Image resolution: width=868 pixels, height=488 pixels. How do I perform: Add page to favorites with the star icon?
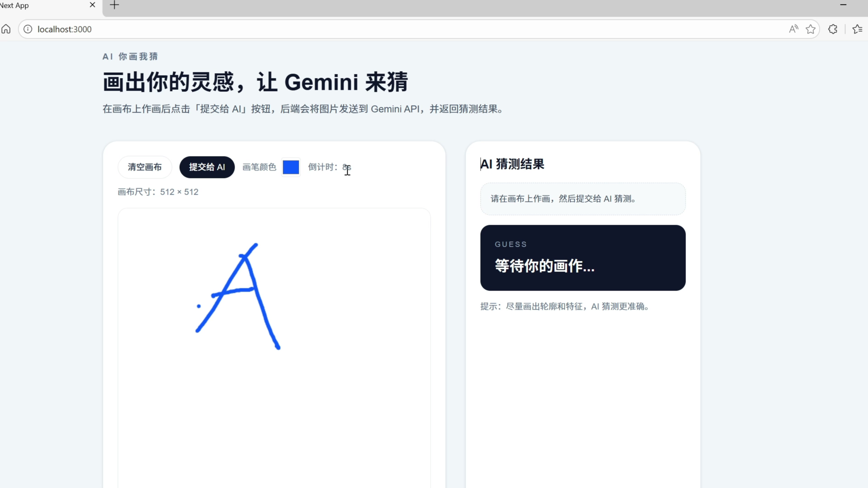810,29
